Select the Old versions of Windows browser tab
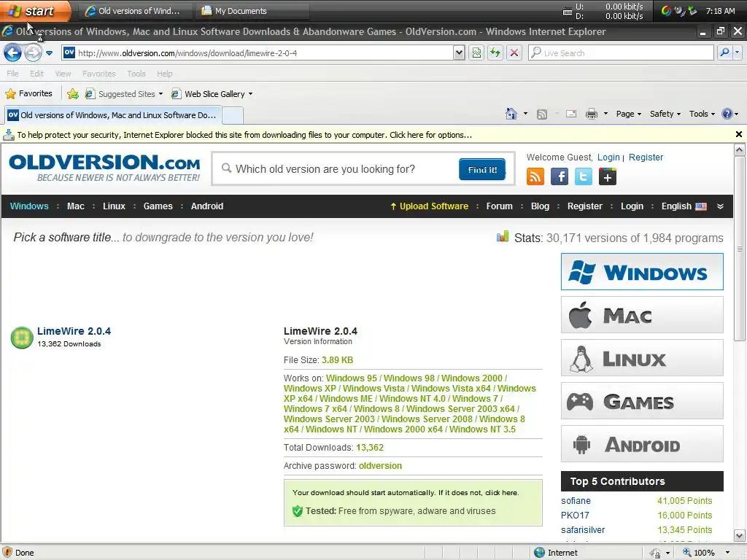747x560 pixels. tap(112, 115)
